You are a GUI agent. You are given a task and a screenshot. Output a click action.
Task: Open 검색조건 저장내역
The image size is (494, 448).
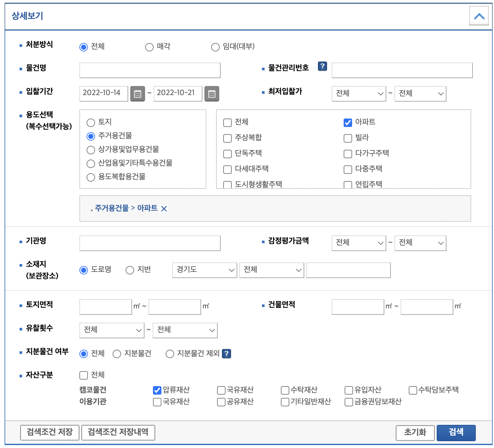point(118,433)
